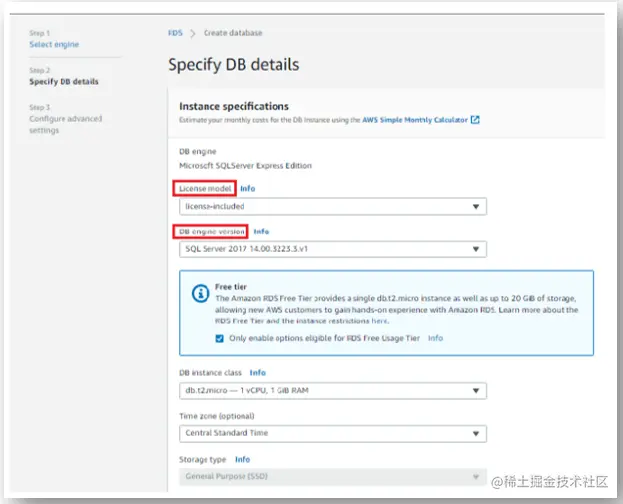Select Step 3 Configure advanced settings
The width and height of the screenshot is (623, 504).
(66, 124)
